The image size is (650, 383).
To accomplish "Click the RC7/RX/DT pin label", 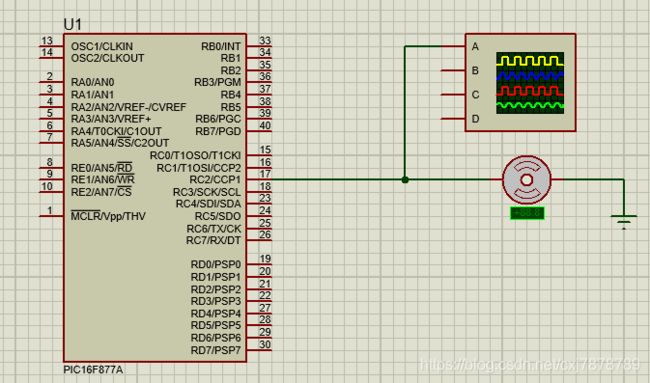I will coord(213,240).
